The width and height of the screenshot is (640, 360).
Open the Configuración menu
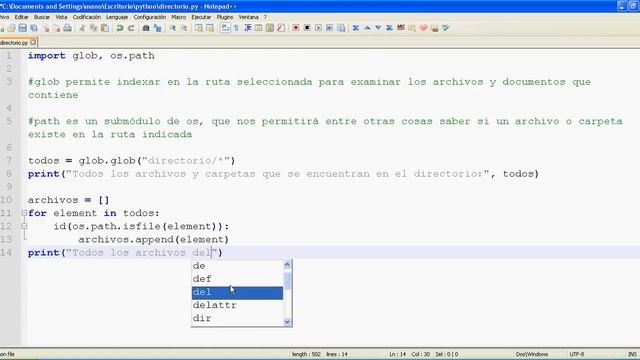(149, 17)
